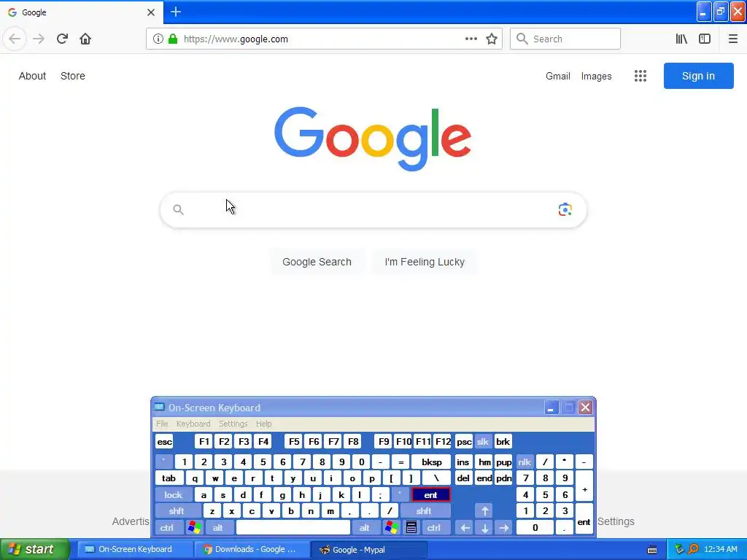Screen dimensions: 747x560
Task: Open the Google apps grid icon
Action: [x=640, y=76]
